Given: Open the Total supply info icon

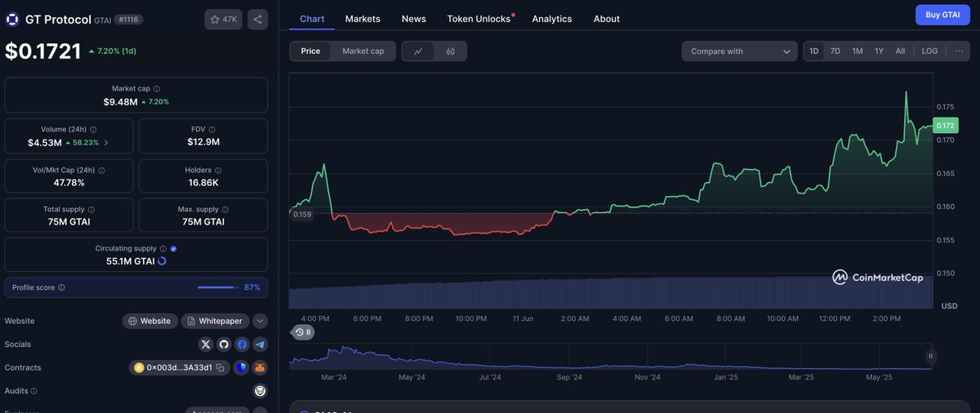Looking at the screenshot, I should (x=91, y=210).
